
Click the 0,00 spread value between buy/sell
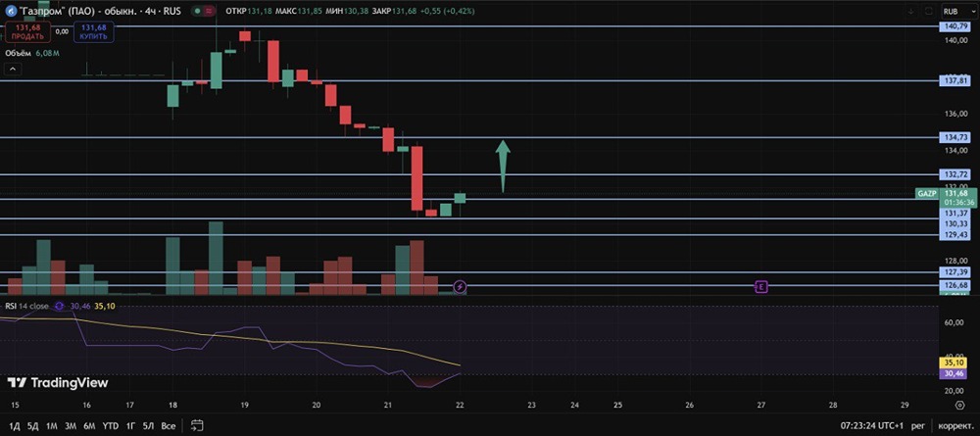coord(62,31)
